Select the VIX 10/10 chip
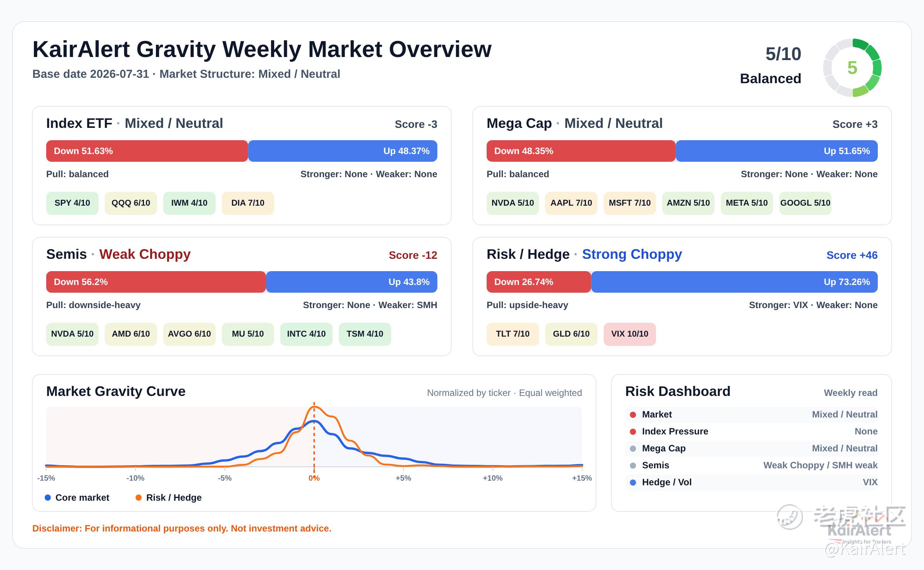Image resolution: width=924 pixels, height=570 pixels. [630, 334]
